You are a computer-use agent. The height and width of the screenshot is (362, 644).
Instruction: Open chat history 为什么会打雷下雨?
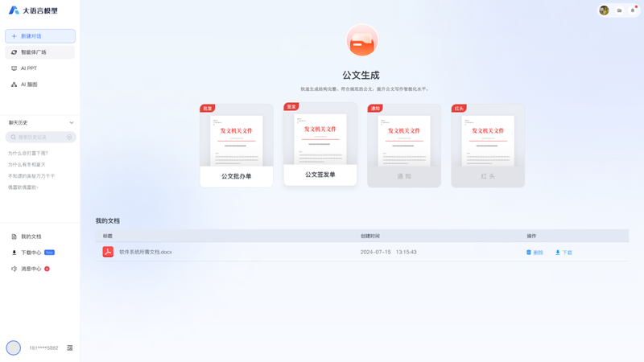[x=28, y=153]
